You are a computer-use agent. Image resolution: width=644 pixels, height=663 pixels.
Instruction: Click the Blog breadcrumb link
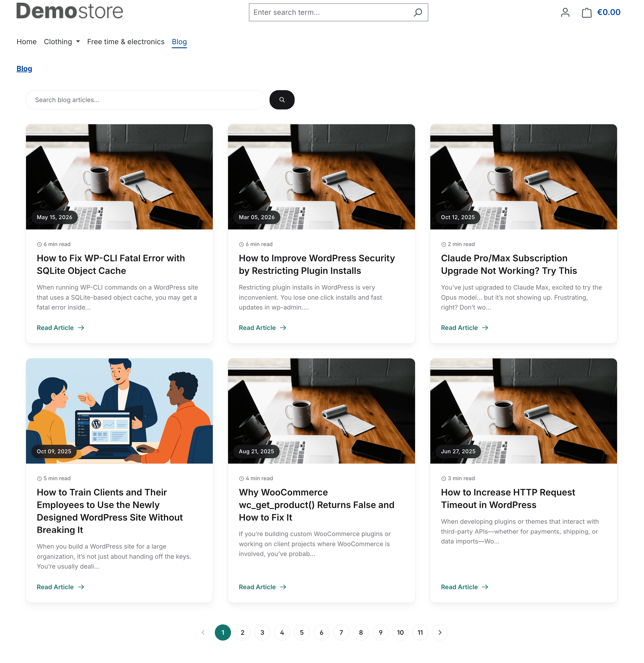click(24, 69)
